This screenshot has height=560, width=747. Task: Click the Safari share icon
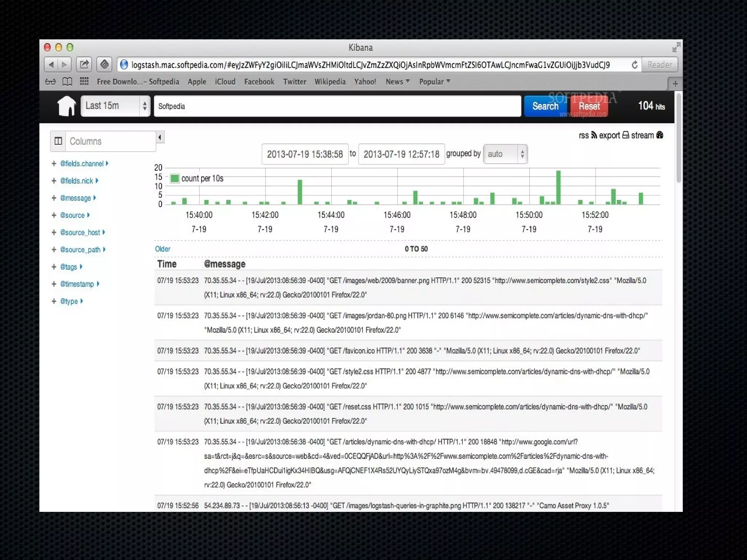[84, 65]
